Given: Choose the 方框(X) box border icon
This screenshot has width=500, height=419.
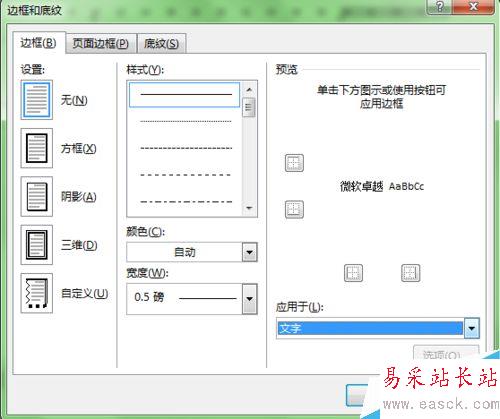Looking at the screenshot, I should click(x=37, y=148).
